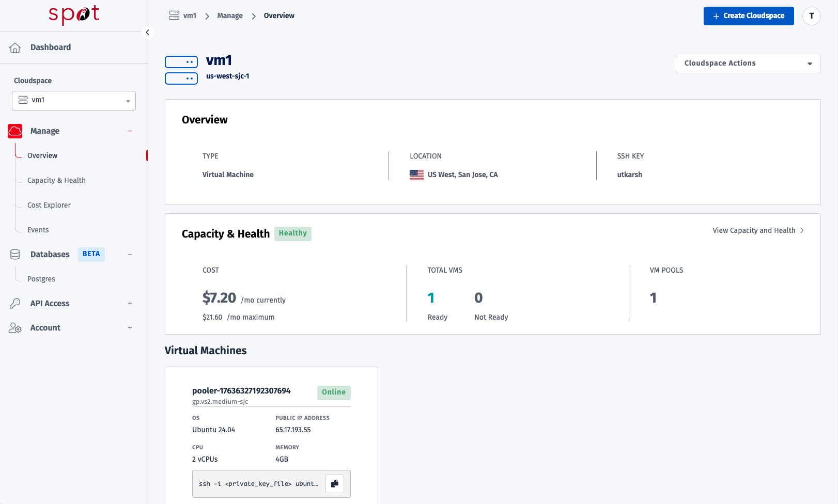
Task: Open the user avatar T menu
Action: pos(811,16)
